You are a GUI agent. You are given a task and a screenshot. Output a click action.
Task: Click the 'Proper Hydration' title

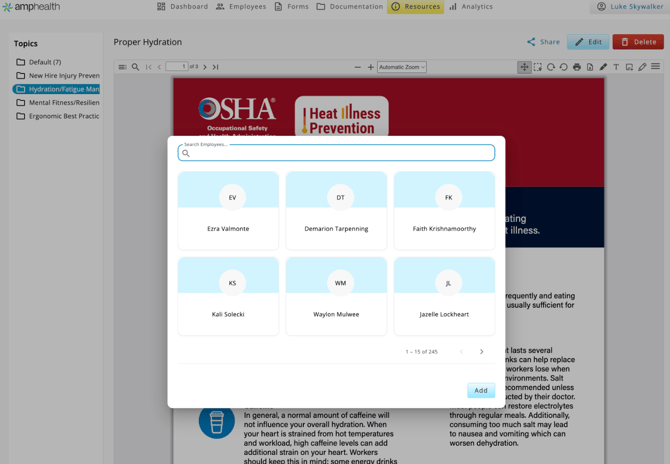pos(147,42)
